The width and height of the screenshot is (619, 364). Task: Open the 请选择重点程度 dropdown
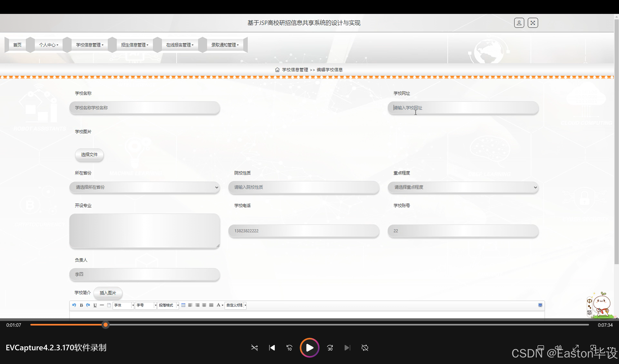click(x=463, y=187)
